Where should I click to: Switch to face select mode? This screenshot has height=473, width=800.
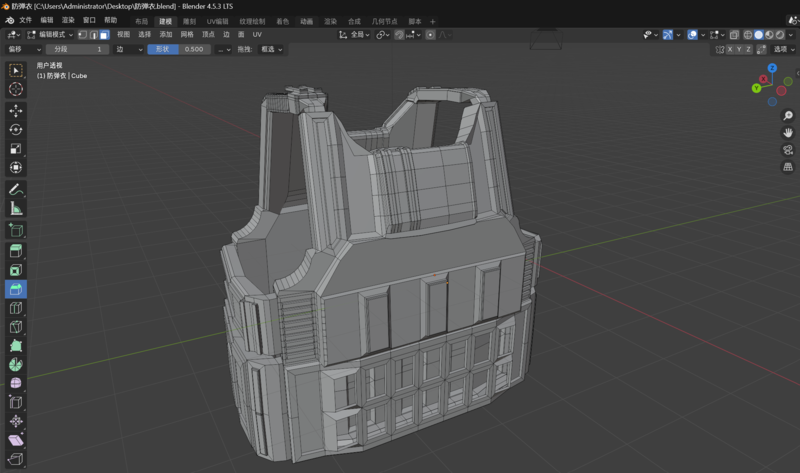pyautogui.click(x=104, y=35)
